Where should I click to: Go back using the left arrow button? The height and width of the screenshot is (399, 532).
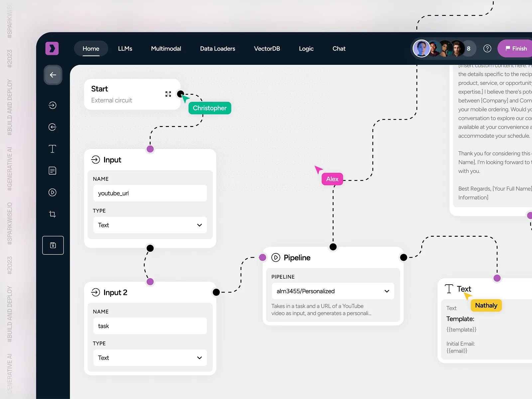pos(53,75)
